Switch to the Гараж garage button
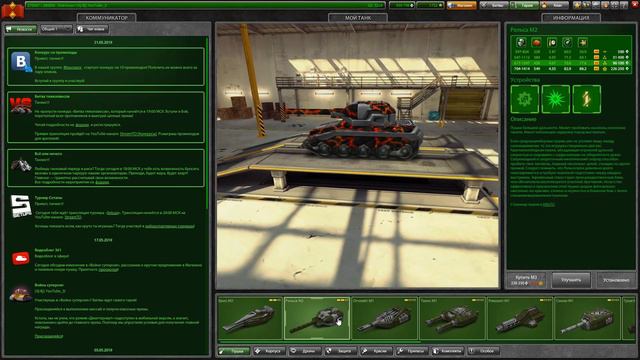This screenshot has width=640, height=360. pyautogui.click(x=524, y=5)
